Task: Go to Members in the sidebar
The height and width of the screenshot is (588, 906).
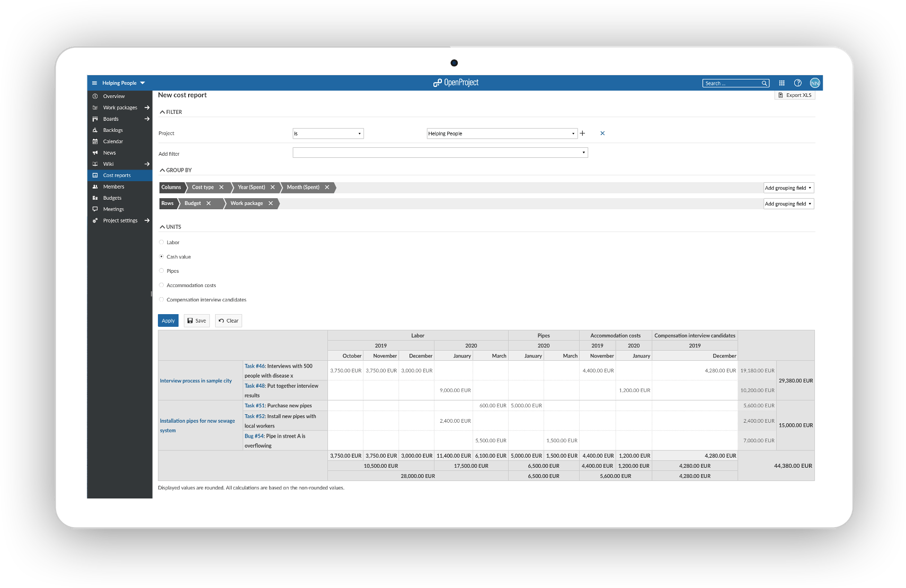Action: [x=113, y=187]
